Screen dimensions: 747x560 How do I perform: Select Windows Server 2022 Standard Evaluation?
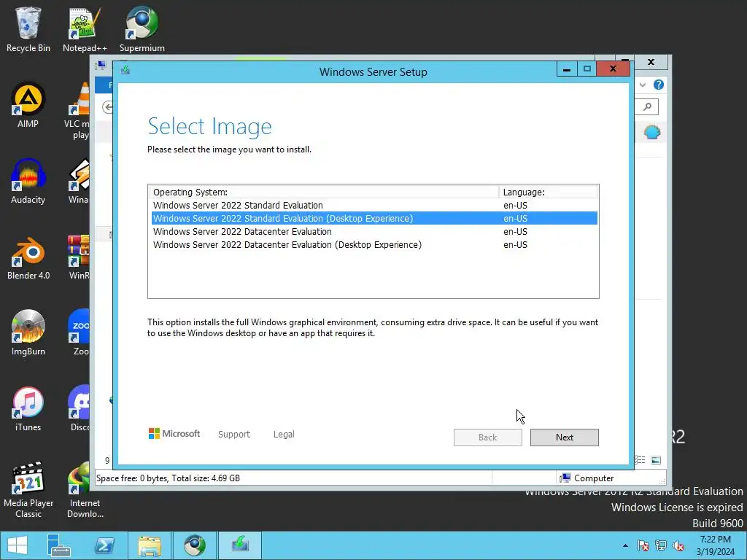[374, 205]
